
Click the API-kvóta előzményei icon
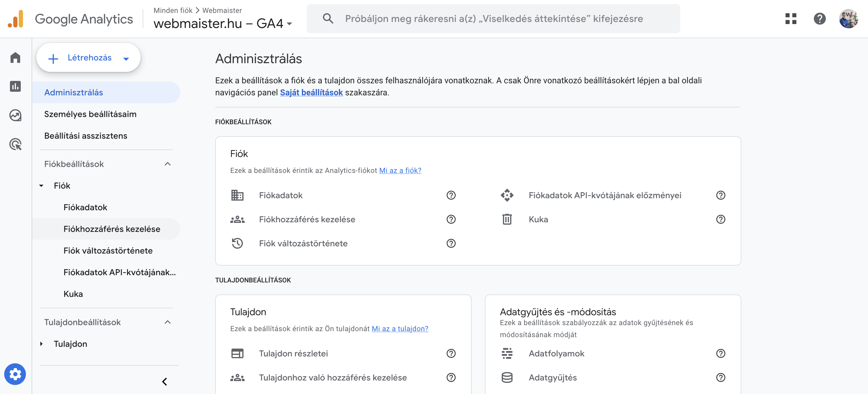pos(507,195)
